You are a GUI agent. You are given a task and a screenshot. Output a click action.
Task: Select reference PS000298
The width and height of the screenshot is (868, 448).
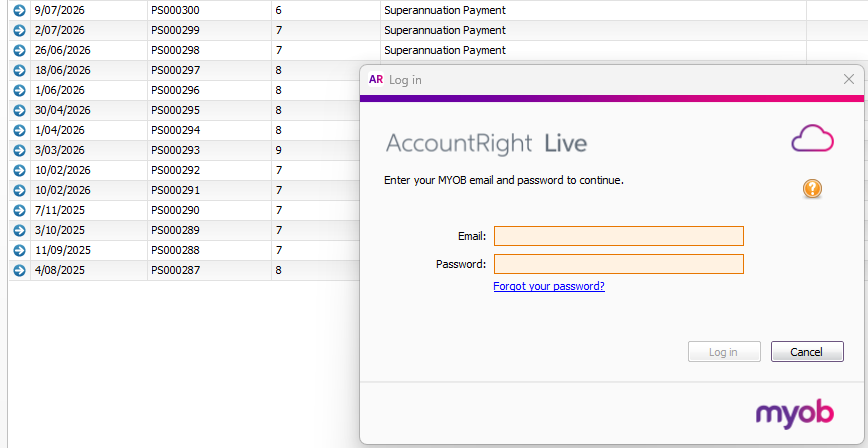[x=175, y=50]
